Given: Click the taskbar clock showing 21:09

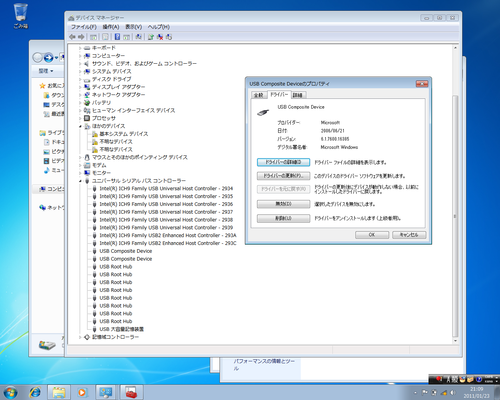Looking at the screenshot, I should 476,392.
